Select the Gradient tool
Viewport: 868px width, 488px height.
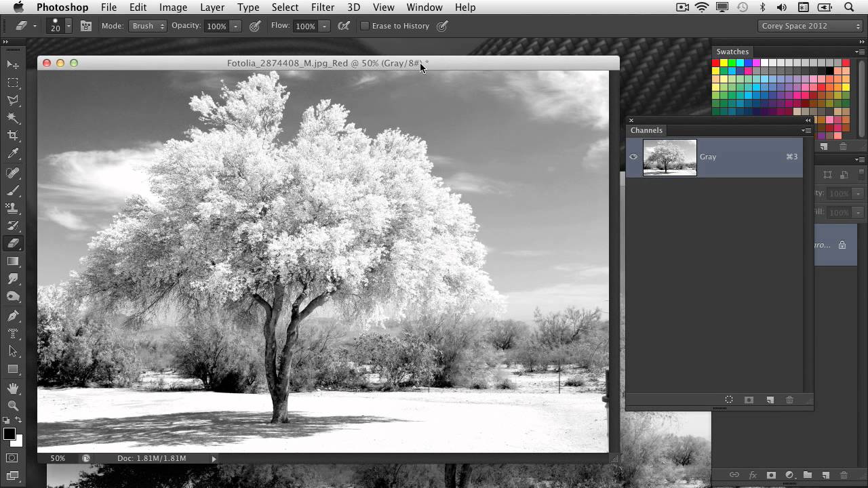click(x=13, y=261)
